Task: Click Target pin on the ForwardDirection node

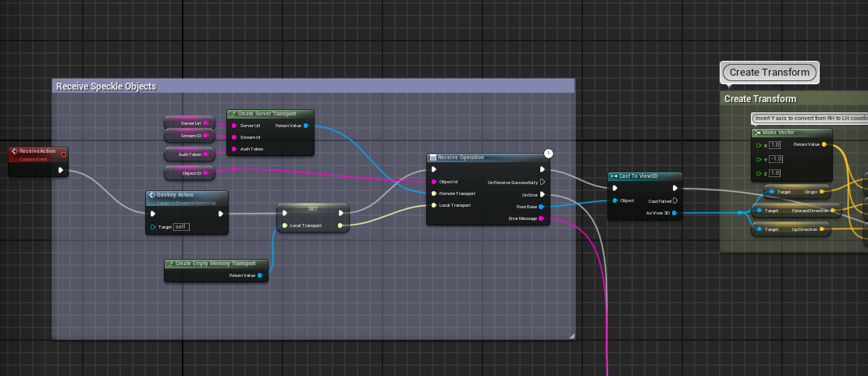Action: pyautogui.click(x=759, y=211)
